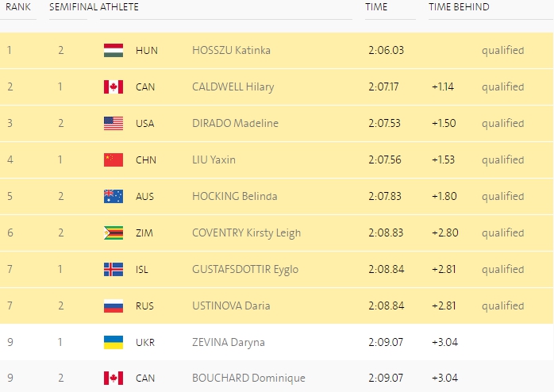Click the USA flag icon
This screenshot has width=554, height=392.
pyautogui.click(x=113, y=123)
